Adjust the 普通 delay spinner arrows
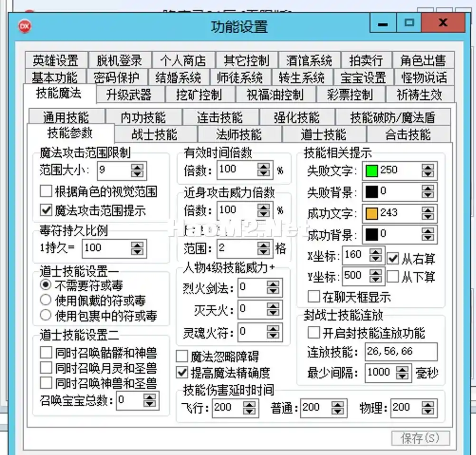Screen dimensions: 476x455 pos(337,408)
